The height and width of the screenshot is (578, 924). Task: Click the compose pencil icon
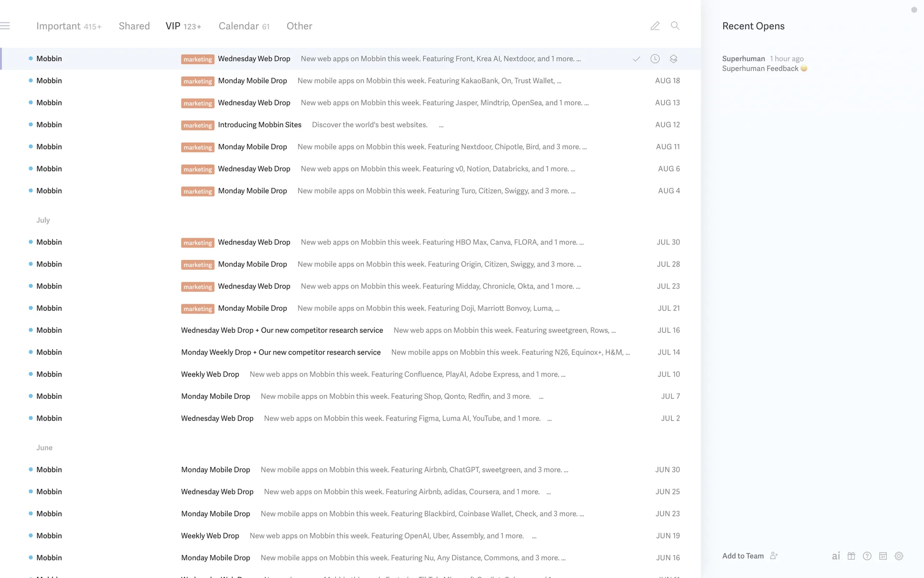[655, 26]
